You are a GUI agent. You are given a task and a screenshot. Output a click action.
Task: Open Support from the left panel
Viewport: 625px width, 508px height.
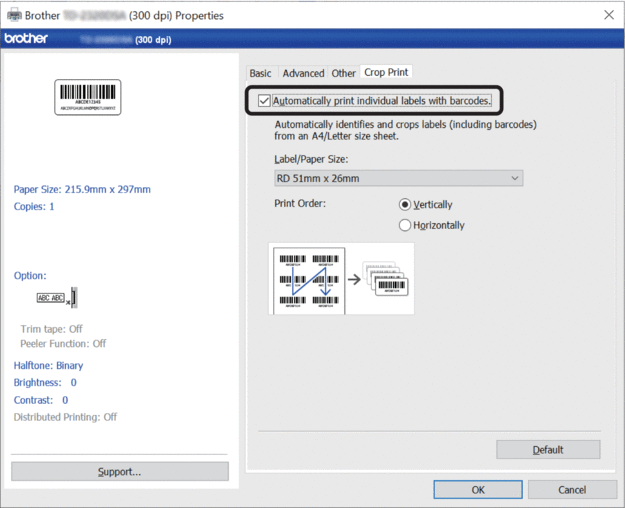(x=120, y=471)
